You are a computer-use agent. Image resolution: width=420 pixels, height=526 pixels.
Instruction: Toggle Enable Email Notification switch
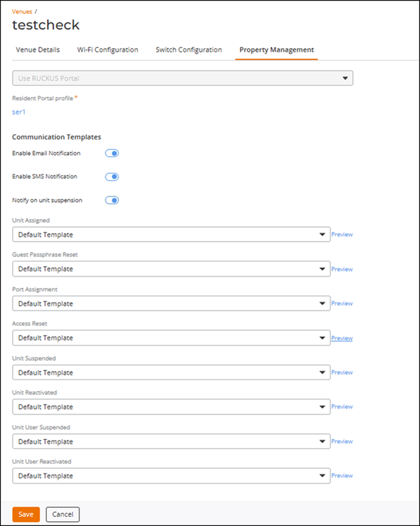pos(112,153)
